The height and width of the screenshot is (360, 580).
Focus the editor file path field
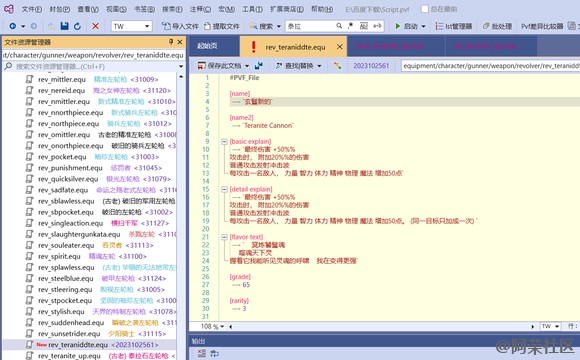coord(490,66)
